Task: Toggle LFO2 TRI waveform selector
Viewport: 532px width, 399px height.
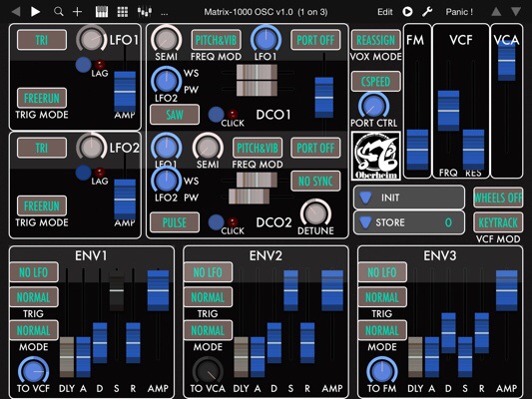Action: (42, 148)
